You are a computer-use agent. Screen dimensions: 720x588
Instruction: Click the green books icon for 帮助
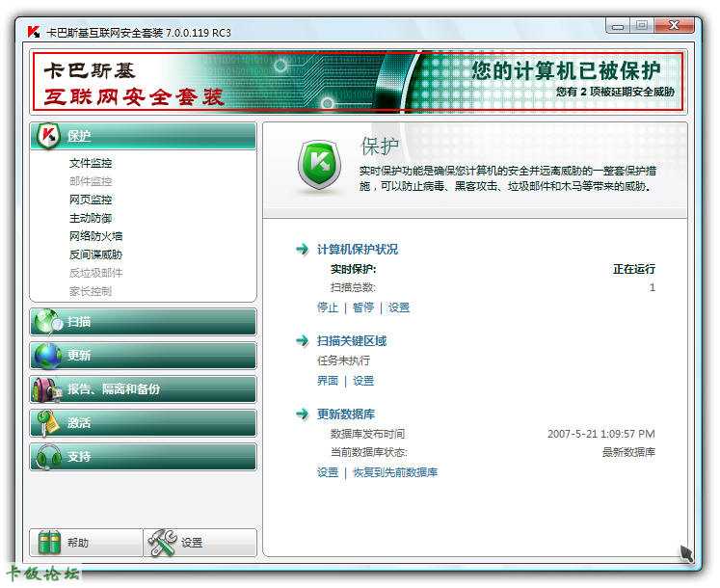[49, 543]
